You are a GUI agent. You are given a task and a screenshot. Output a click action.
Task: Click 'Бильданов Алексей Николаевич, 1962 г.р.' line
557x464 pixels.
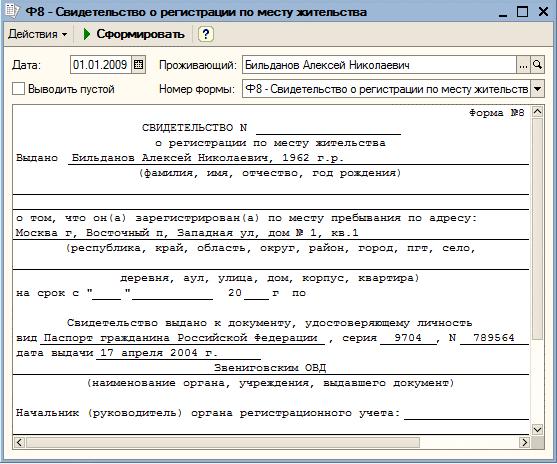click(207, 158)
